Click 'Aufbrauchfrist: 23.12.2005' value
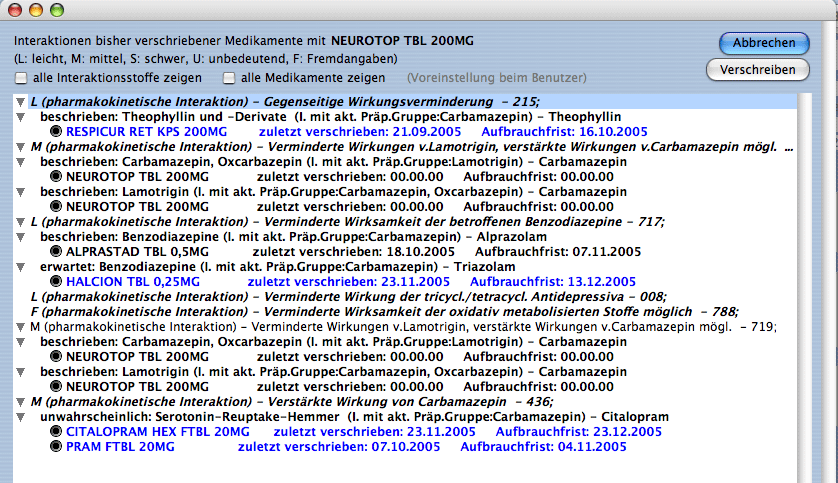This screenshot has height=483, width=838. pos(579,432)
